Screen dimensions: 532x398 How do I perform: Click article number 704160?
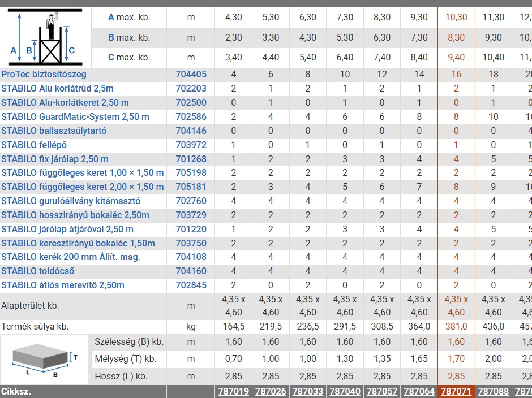(191, 271)
